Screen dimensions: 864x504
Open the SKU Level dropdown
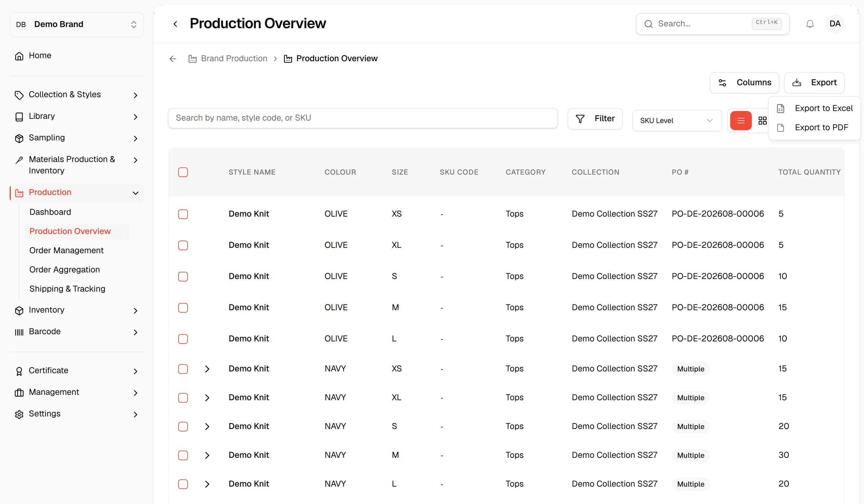(x=677, y=120)
